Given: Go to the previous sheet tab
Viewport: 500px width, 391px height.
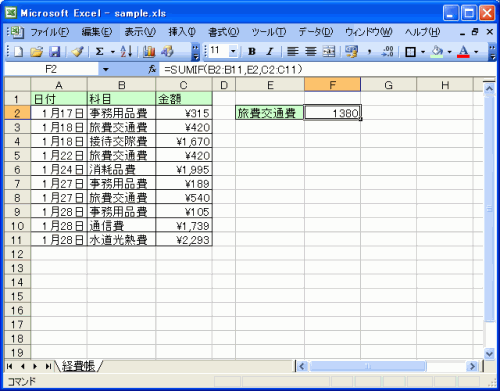Looking at the screenshot, I should click(x=22, y=366).
